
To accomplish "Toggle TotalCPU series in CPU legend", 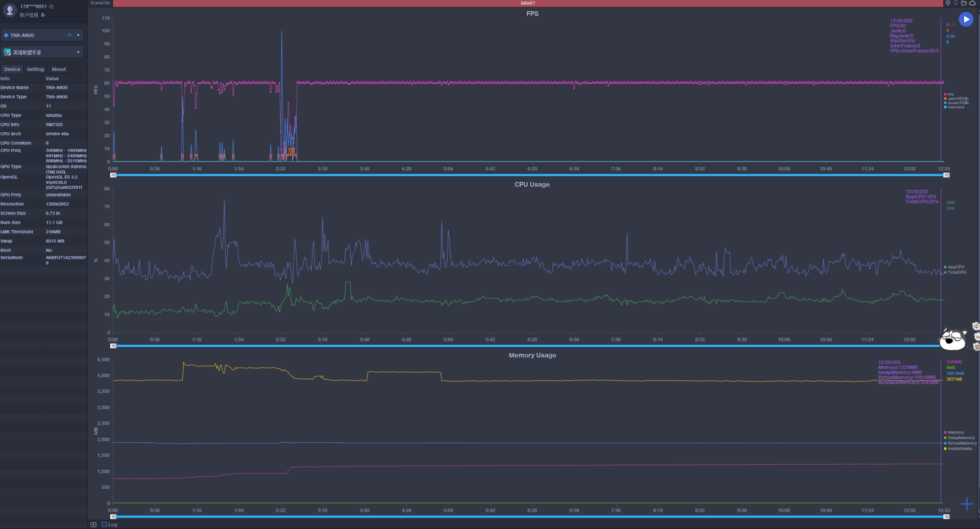I will [955, 272].
